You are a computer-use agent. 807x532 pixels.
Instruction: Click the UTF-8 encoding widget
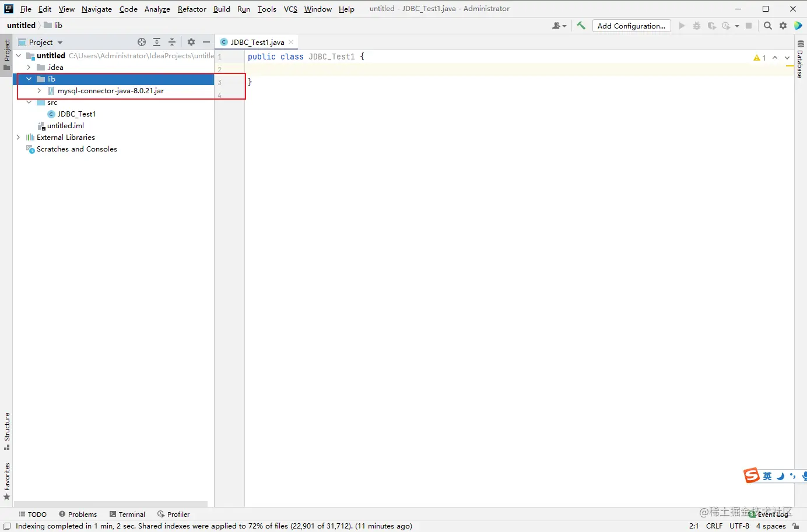click(x=739, y=526)
